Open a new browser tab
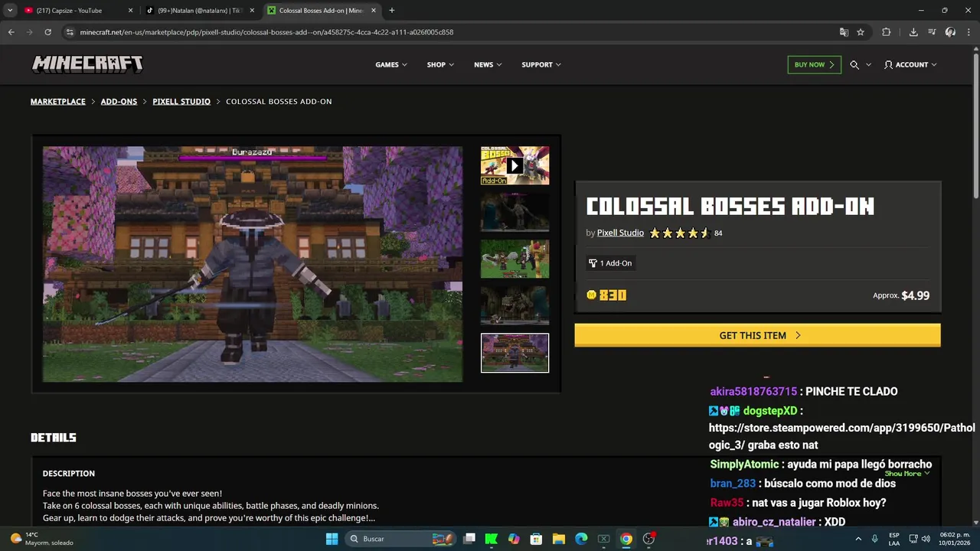The height and width of the screenshot is (551, 980). (x=392, y=11)
